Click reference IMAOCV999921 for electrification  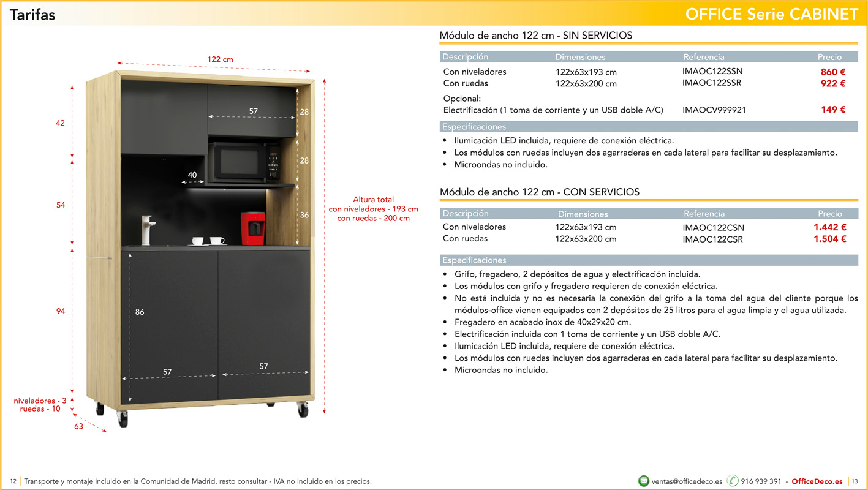coord(714,110)
